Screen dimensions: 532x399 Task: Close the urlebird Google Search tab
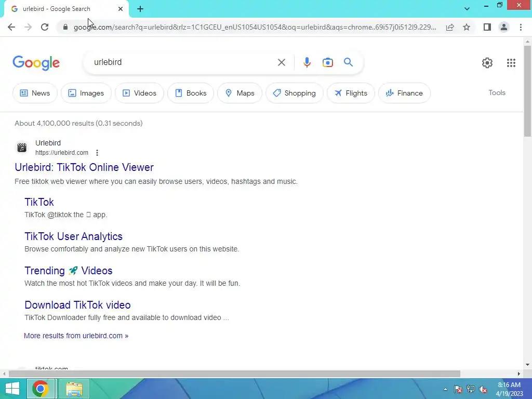[121, 9]
